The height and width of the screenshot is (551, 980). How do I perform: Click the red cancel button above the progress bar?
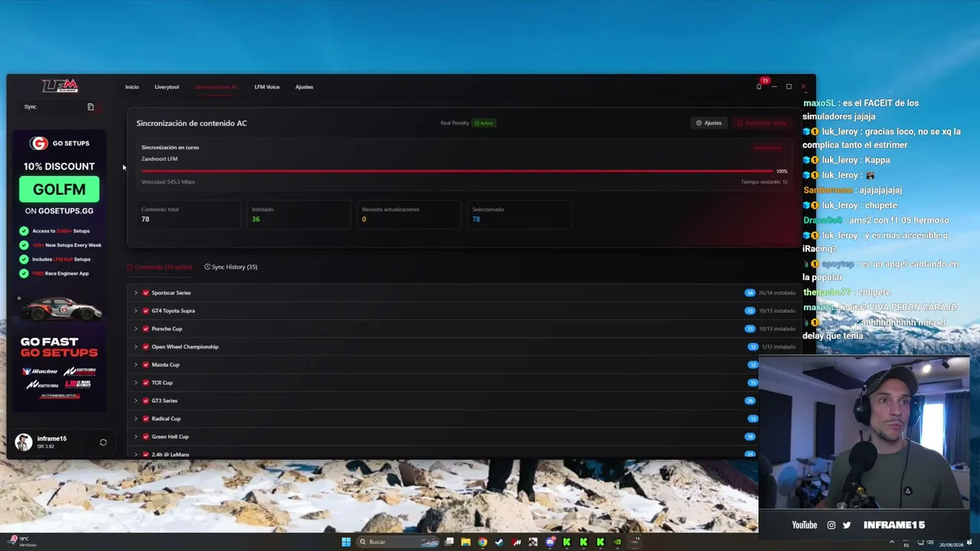tap(767, 148)
